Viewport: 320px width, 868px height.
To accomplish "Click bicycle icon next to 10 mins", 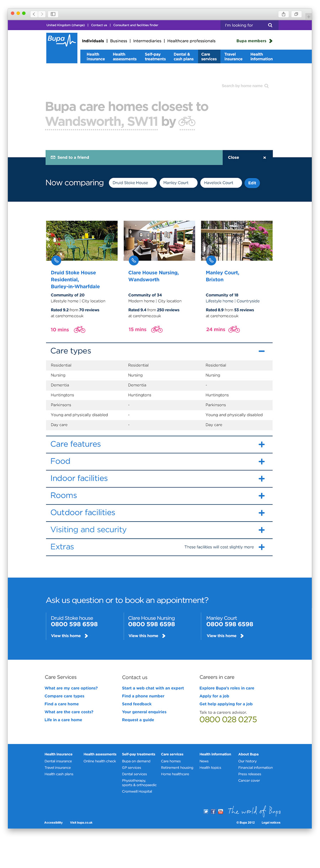I will pyautogui.click(x=80, y=330).
